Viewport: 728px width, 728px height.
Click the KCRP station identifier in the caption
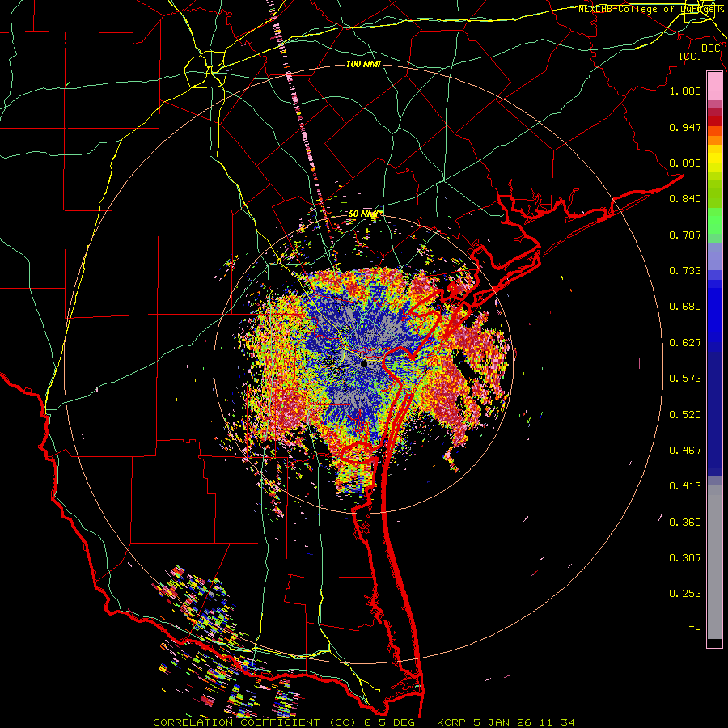pos(451,722)
